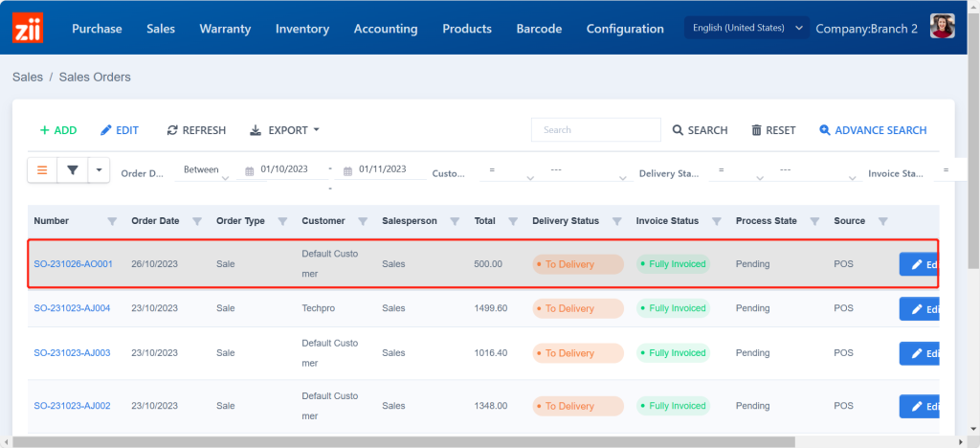Click filter icon on Customer column
The height and width of the screenshot is (448, 980).
(363, 221)
